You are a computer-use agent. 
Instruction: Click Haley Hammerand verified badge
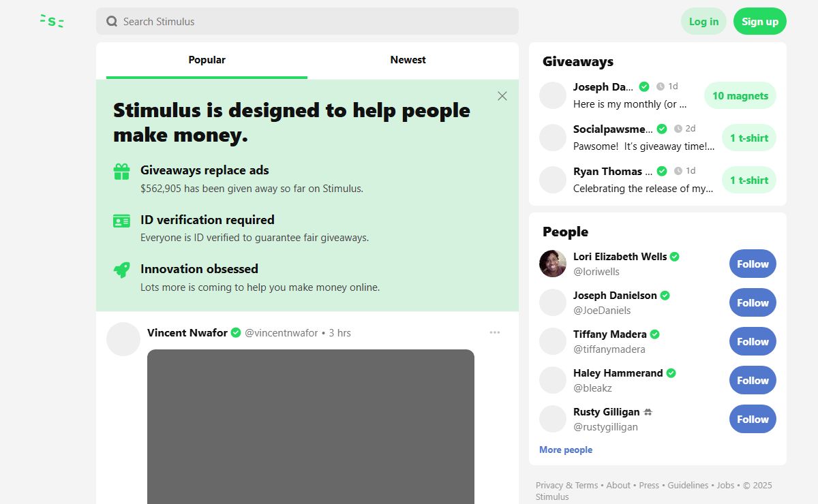pyautogui.click(x=671, y=373)
